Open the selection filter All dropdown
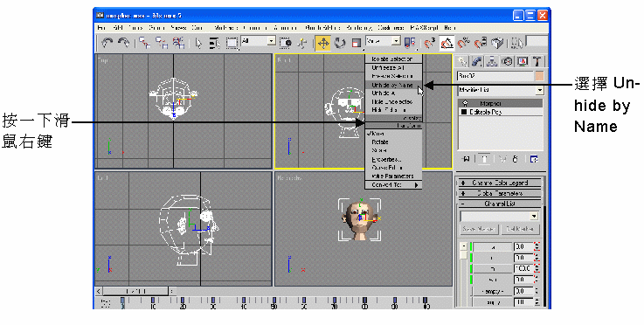Screen dimensions: 644x325 (x=259, y=41)
